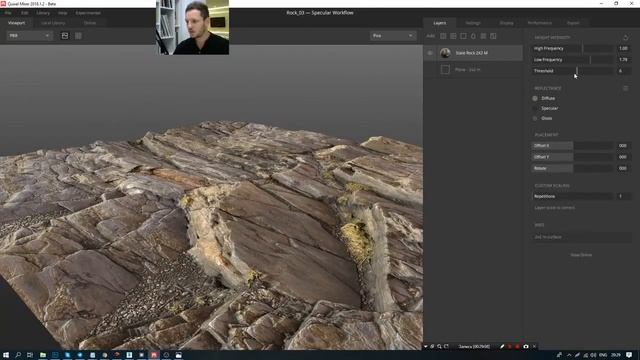Switch to the Online tab
The width and height of the screenshot is (640, 360).
(90, 23)
